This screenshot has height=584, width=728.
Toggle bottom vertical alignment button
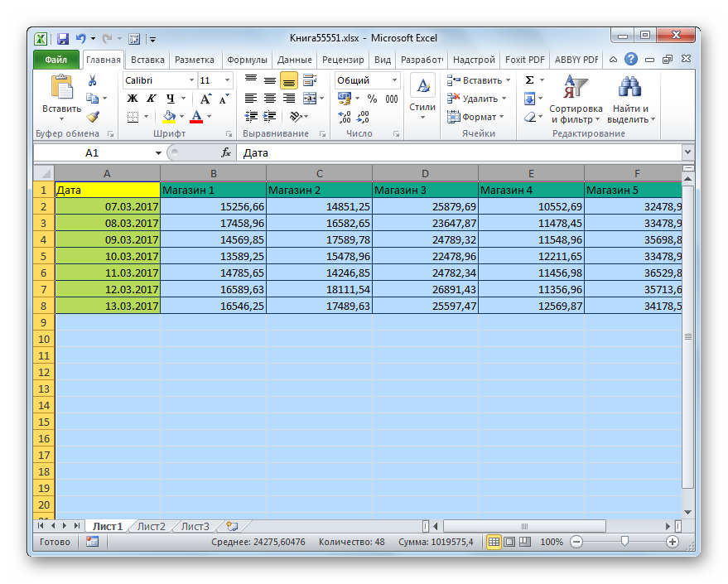coord(288,80)
